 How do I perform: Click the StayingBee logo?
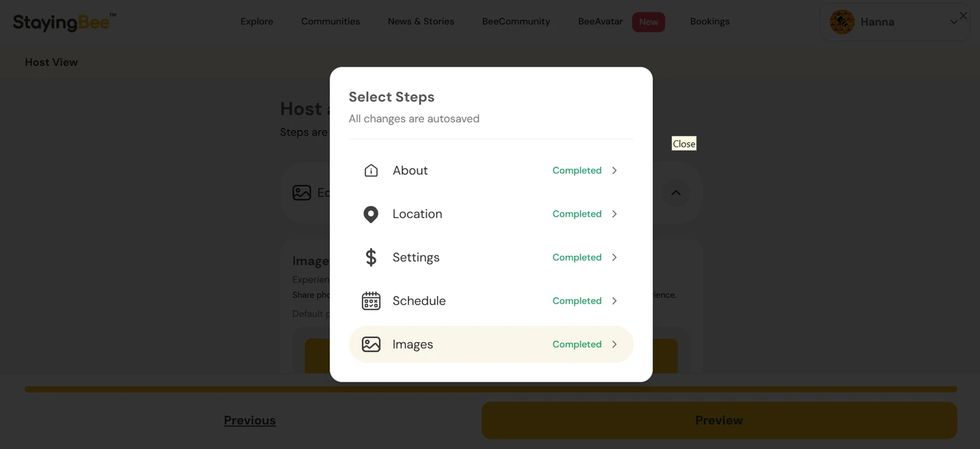(x=65, y=22)
